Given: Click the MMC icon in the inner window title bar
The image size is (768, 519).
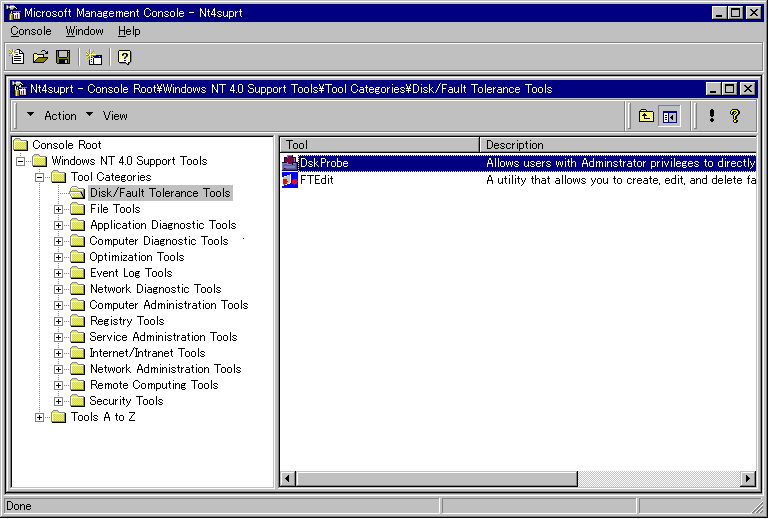Looking at the screenshot, I should tap(20, 89).
